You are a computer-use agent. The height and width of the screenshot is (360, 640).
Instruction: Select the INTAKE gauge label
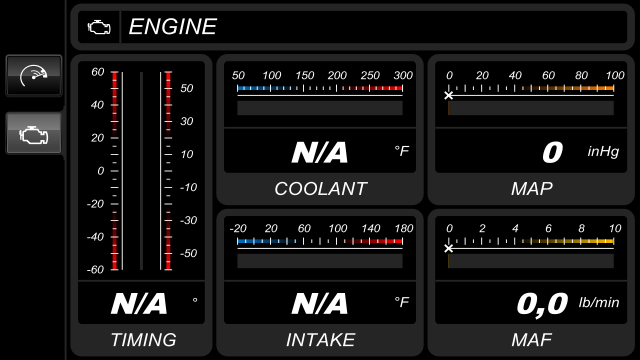(320, 340)
